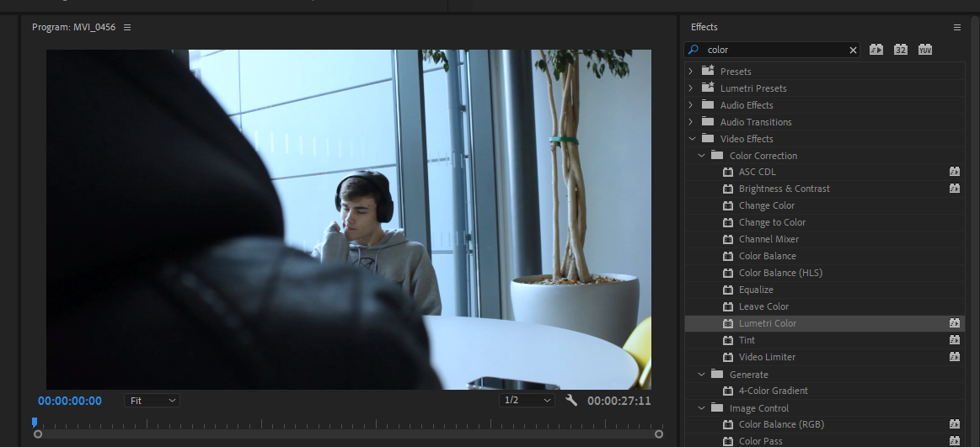
Task: Toggle 32-bit Color effects filter
Action: pyautogui.click(x=901, y=50)
